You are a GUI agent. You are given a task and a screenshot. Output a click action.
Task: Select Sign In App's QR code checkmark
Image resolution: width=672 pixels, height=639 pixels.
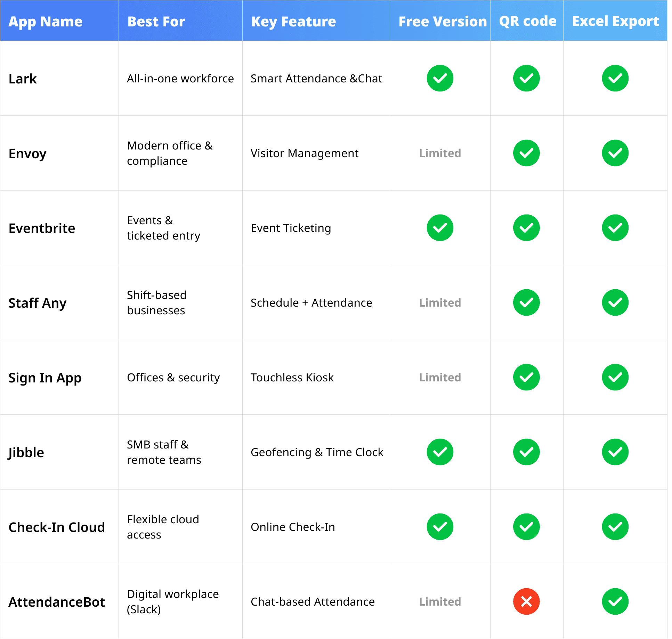[526, 377]
